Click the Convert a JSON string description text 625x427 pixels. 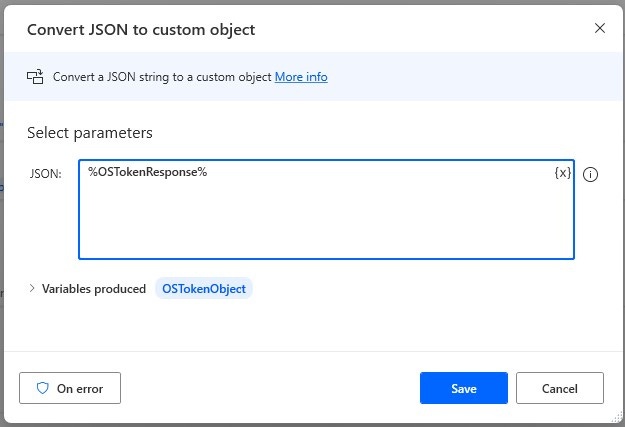pos(162,77)
